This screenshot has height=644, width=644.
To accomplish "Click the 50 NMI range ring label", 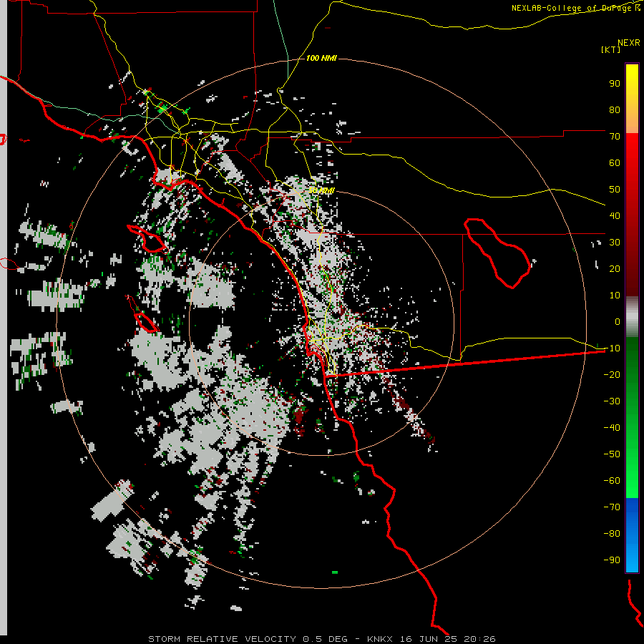I will 321,190.
